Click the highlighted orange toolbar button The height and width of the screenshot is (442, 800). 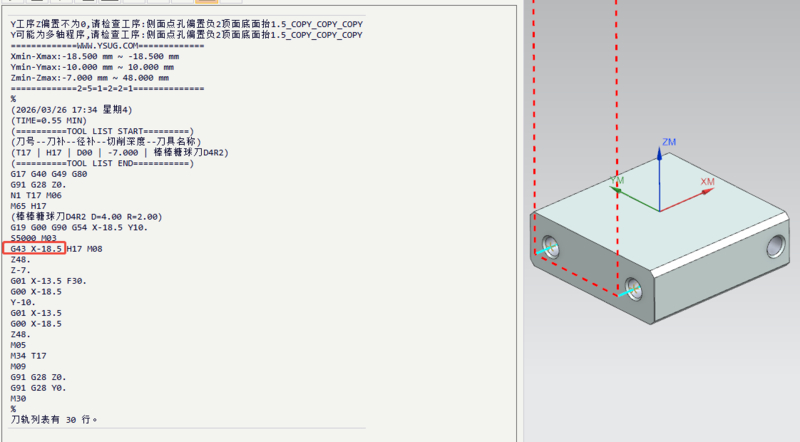pyautogui.click(x=207, y=2)
